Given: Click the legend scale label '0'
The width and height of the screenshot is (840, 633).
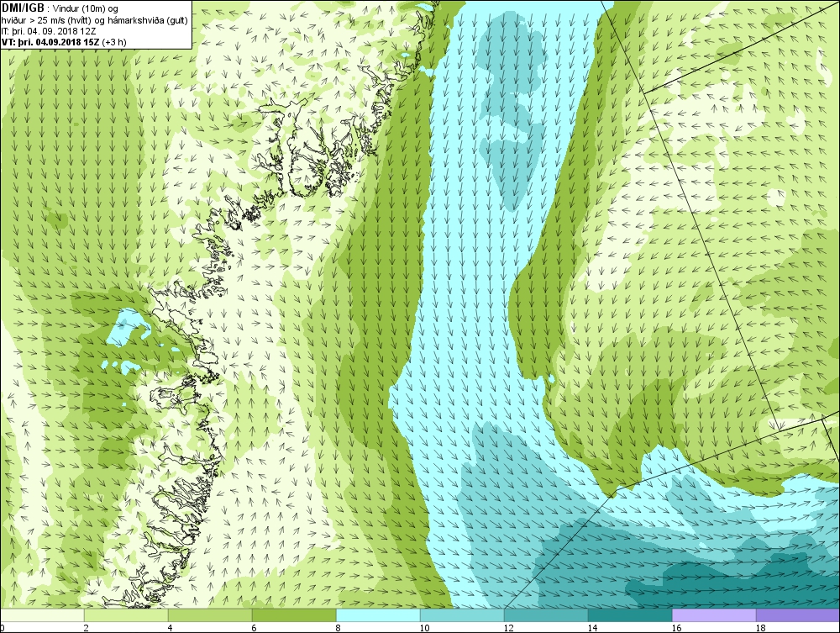Looking at the screenshot, I should coord(3,628).
